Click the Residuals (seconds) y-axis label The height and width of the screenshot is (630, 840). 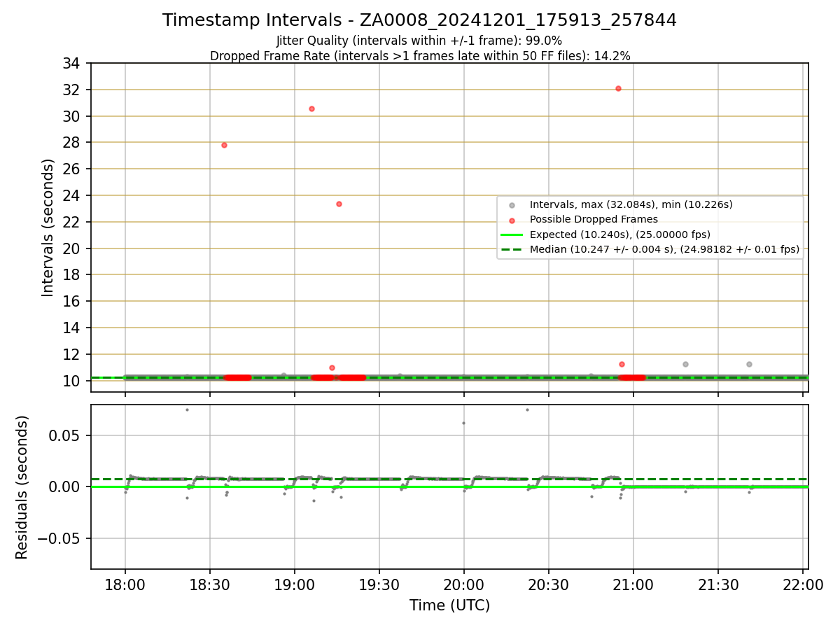point(22,487)
